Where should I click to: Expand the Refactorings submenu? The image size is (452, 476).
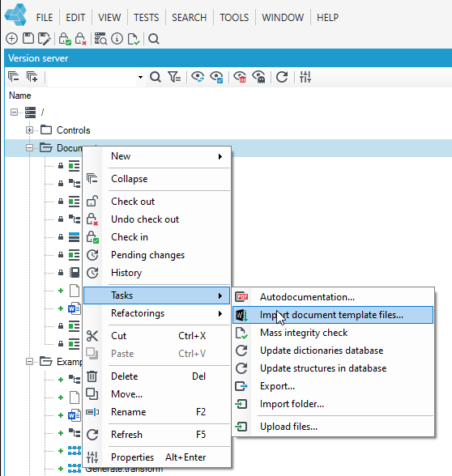tap(157, 313)
